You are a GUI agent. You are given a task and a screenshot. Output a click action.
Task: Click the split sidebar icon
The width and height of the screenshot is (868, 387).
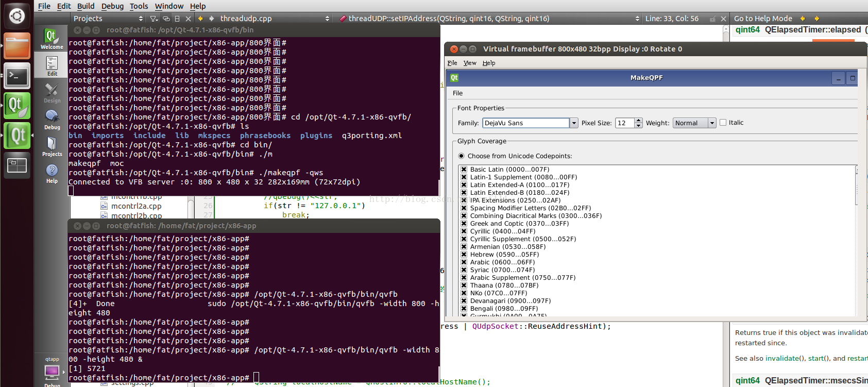(177, 19)
